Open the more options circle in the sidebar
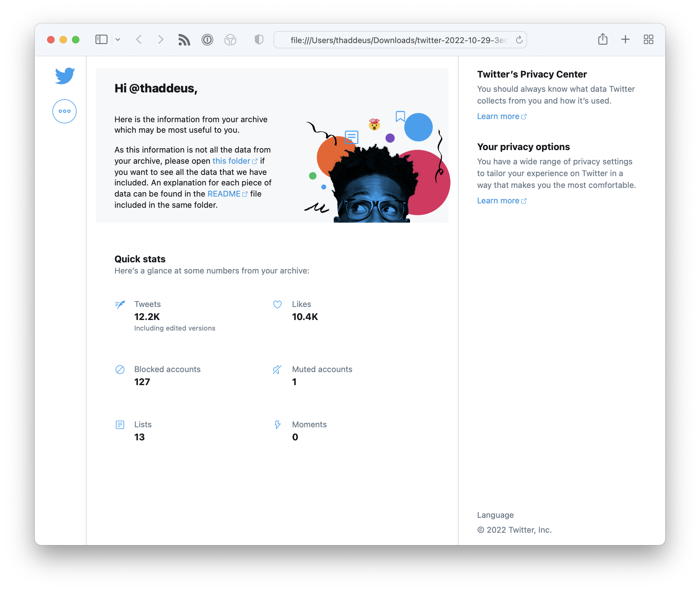The height and width of the screenshot is (591, 700). pyautogui.click(x=64, y=111)
